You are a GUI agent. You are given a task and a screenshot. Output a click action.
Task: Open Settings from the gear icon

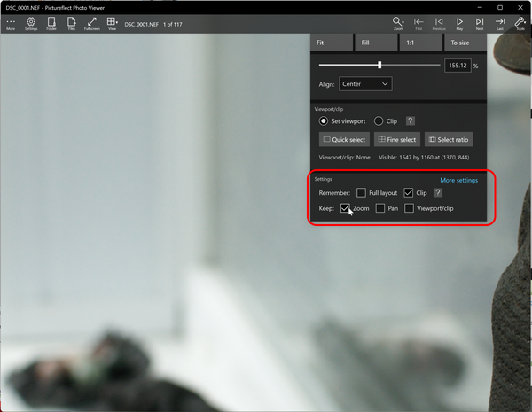click(x=31, y=23)
